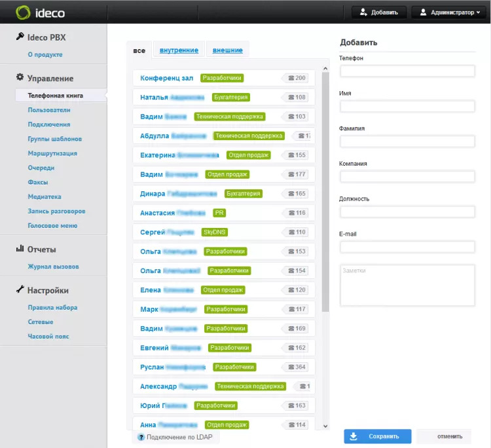Viewport: 491px width, 448px height.
Task: Click into the Заметки text area
Action: point(407,285)
